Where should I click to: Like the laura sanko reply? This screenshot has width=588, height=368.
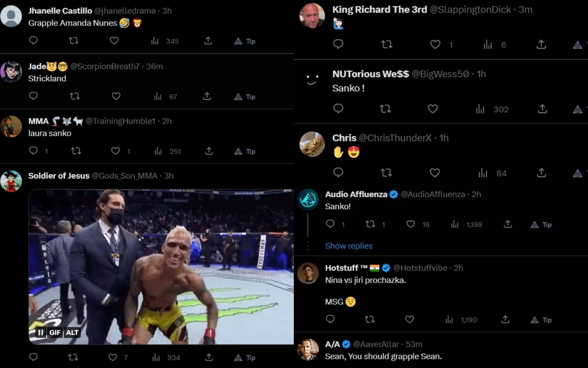pos(116,151)
